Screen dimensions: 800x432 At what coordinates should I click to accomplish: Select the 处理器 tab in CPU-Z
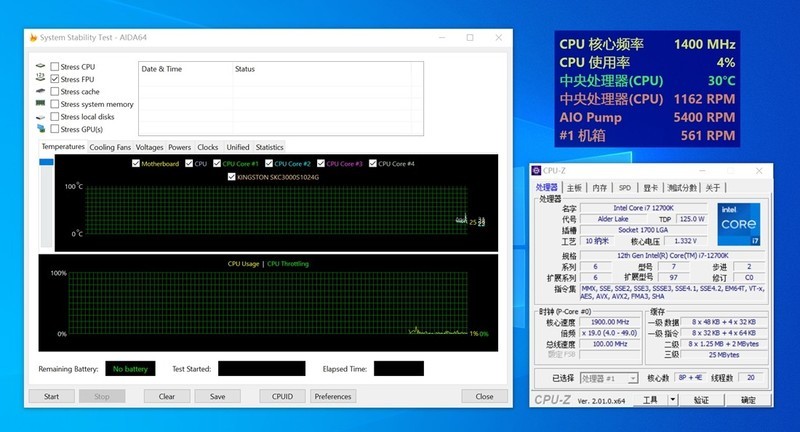point(546,187)
